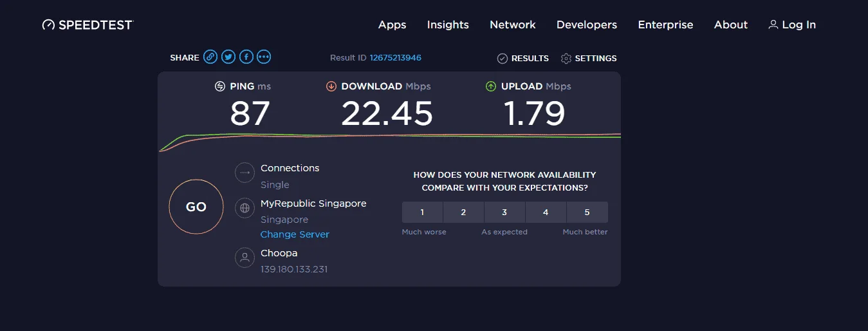Click the SHARE label
868x331 pixels.
[x=185, y=58]
